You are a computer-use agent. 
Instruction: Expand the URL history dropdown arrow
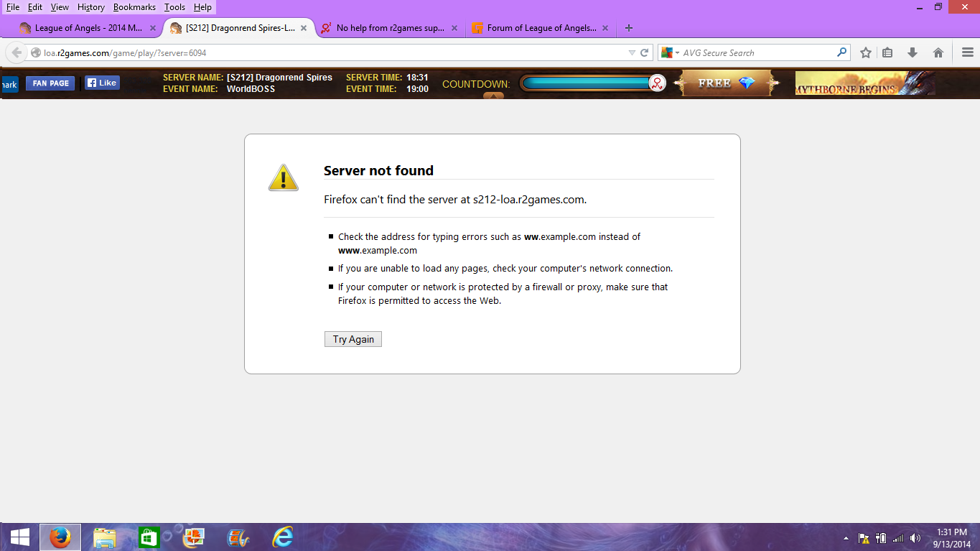coord(632,52)
